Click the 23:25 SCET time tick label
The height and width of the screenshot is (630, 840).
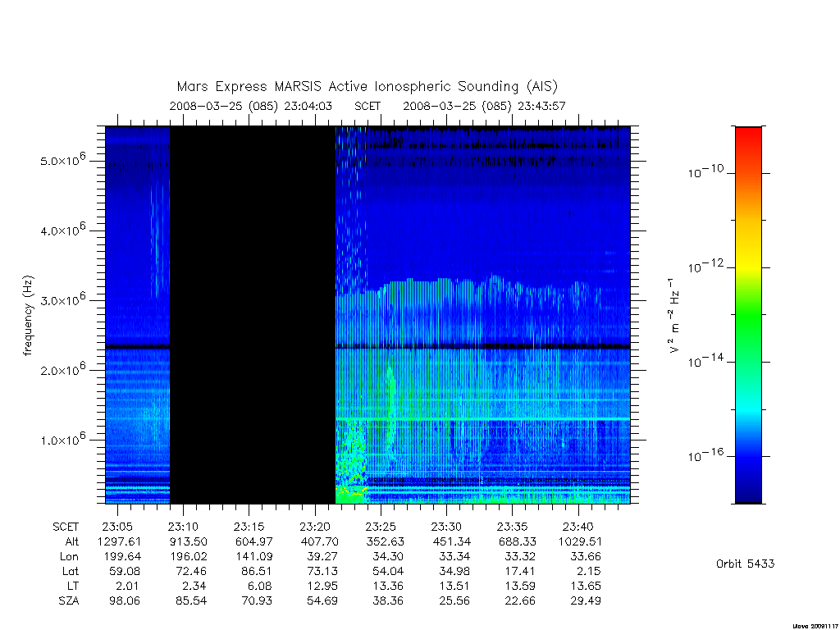[381, 527]
